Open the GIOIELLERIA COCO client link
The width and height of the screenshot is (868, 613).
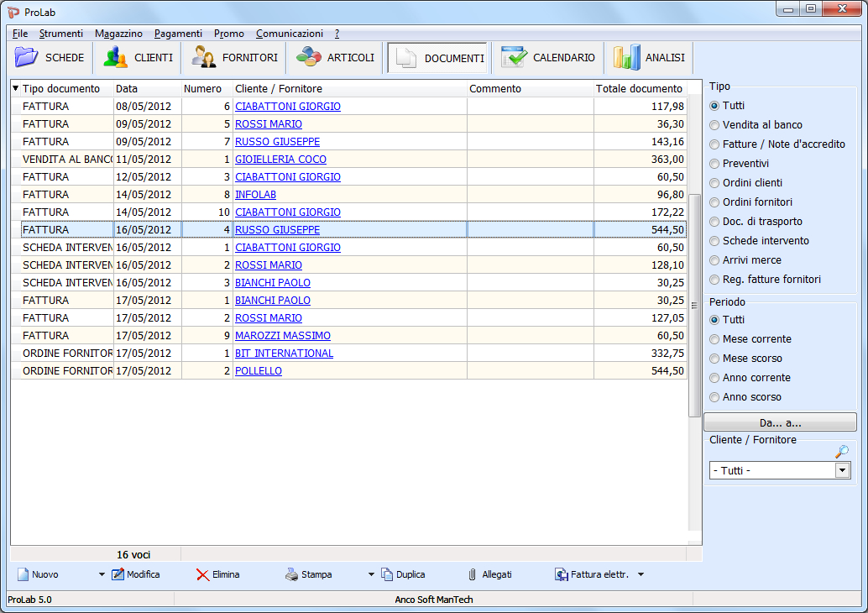click(x=280, y=160)
